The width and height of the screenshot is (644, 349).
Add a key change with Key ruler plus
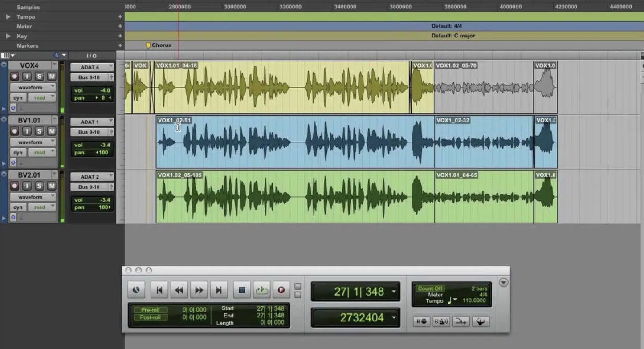point(120,36)
